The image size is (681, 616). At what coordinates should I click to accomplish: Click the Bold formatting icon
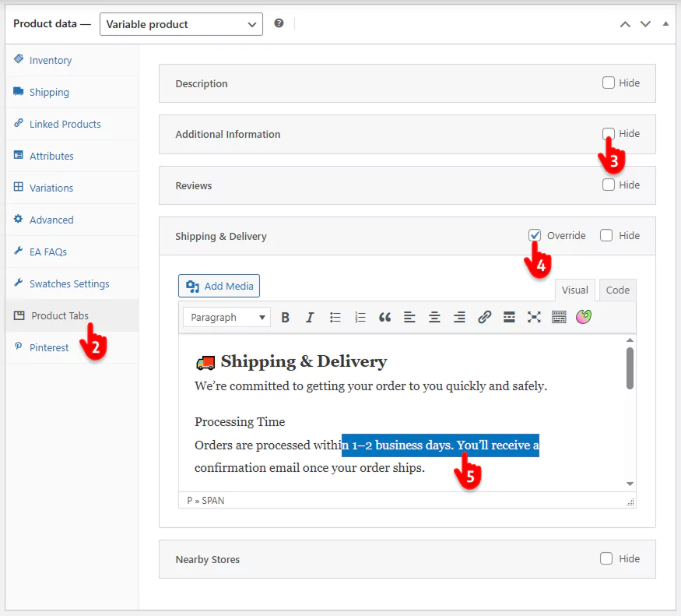click(285, 318)
